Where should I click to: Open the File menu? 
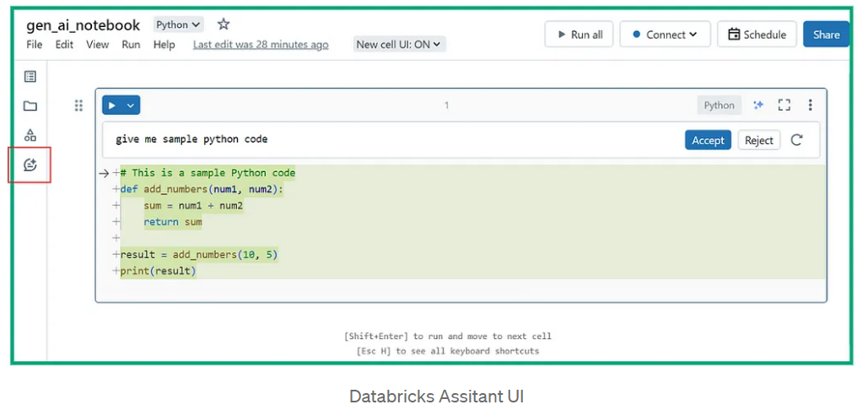pos(34,45)
